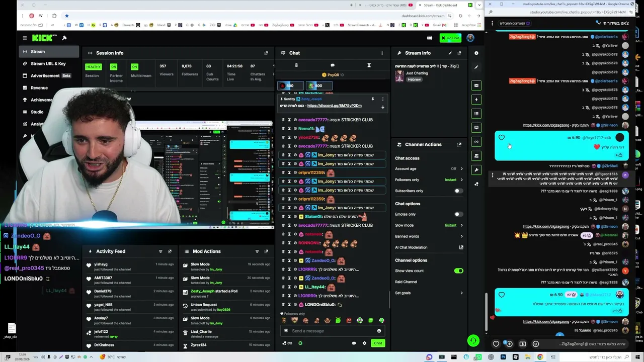Click the chat bubble icon in Chat toolbar
The image size is (644, 362).
332,65
